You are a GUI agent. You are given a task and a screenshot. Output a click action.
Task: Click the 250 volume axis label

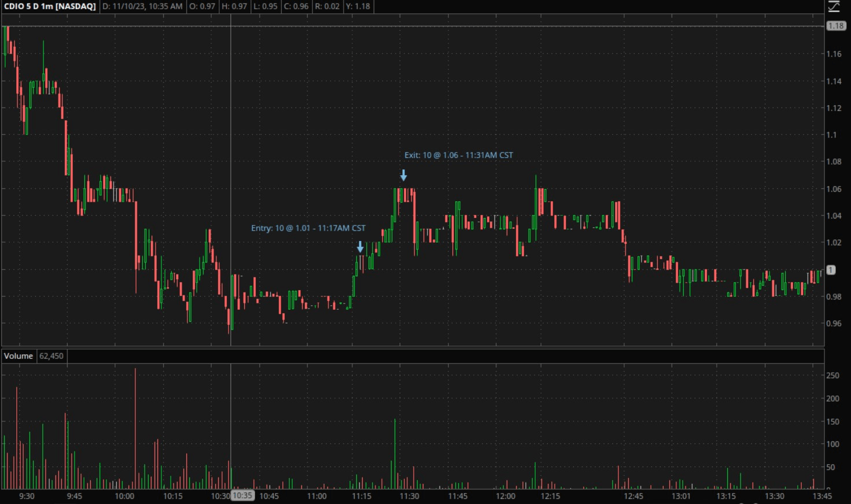tap(832, 376)
